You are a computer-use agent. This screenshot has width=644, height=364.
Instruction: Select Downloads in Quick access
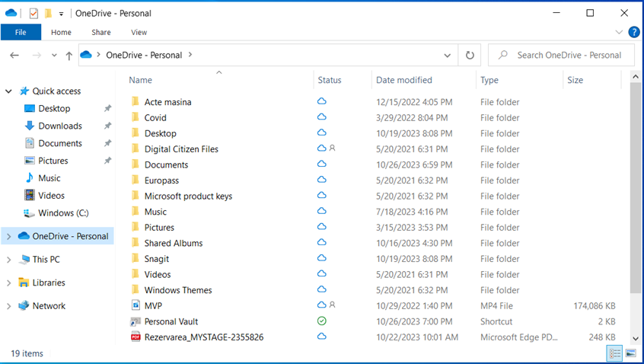click(x=60, y=126)
